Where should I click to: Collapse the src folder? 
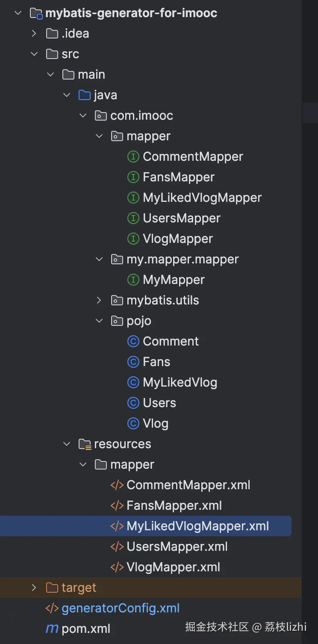click(34, 54)
